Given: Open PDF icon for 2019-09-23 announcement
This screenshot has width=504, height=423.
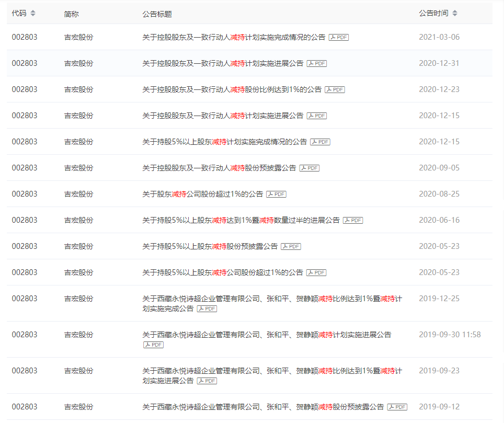Looking at the screenshot, I should click(207, 381).
